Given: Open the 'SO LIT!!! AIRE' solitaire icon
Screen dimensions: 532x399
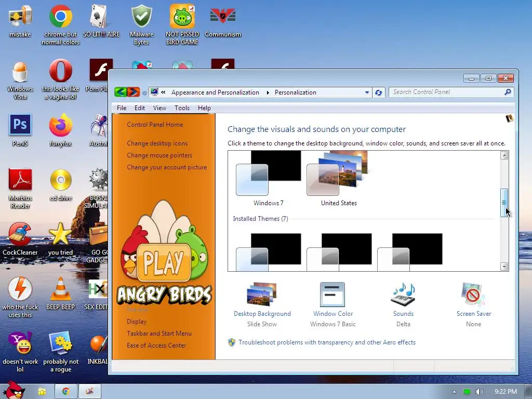Looking at the screenshot, I should tap(101, 22).
